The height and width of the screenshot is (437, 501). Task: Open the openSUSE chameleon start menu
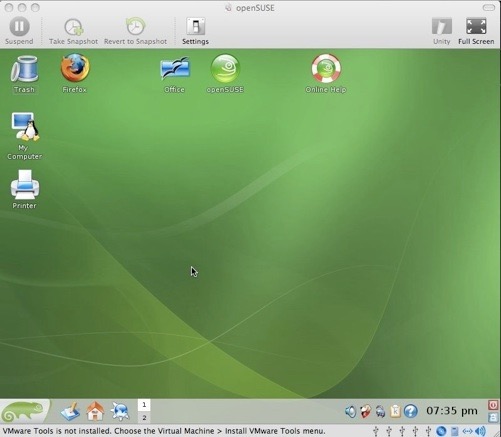(24, 411)
